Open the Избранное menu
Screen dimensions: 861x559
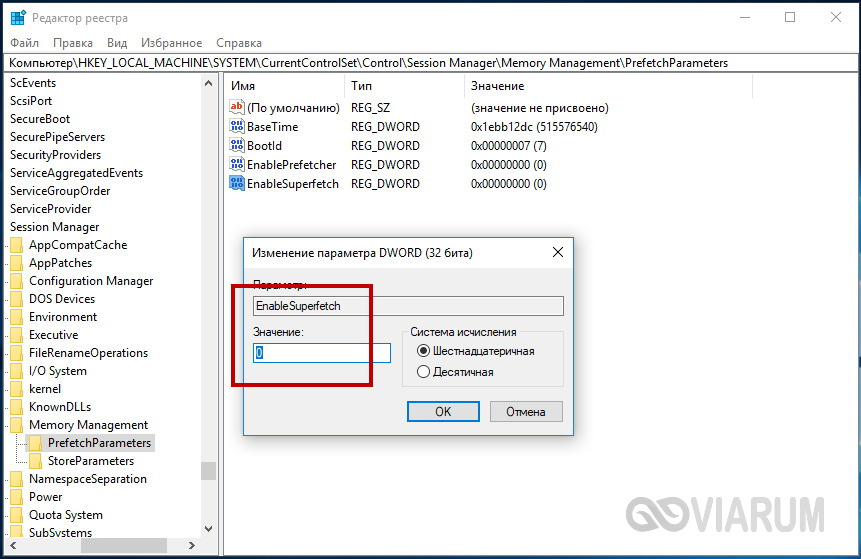click(x=170, y=43)
